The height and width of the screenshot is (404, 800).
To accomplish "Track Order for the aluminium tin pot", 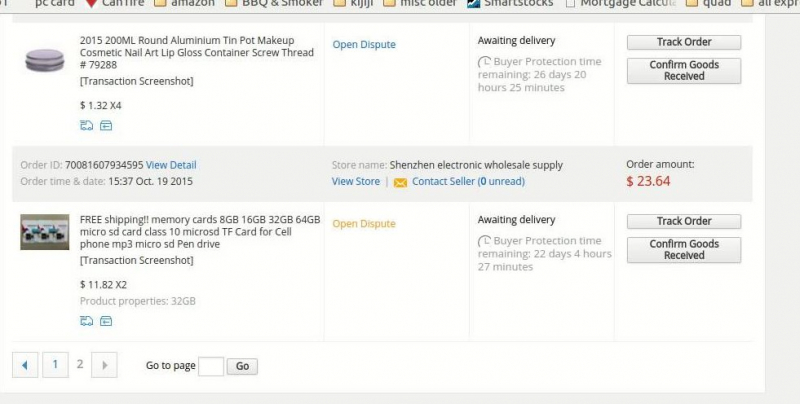I will (684, 43).
